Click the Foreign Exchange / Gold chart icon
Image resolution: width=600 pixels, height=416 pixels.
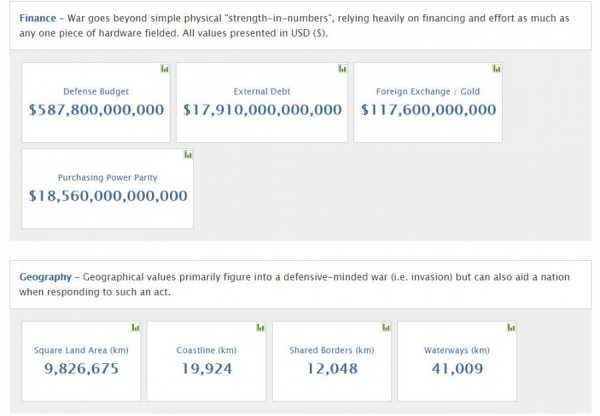click(x=497, y=69)
